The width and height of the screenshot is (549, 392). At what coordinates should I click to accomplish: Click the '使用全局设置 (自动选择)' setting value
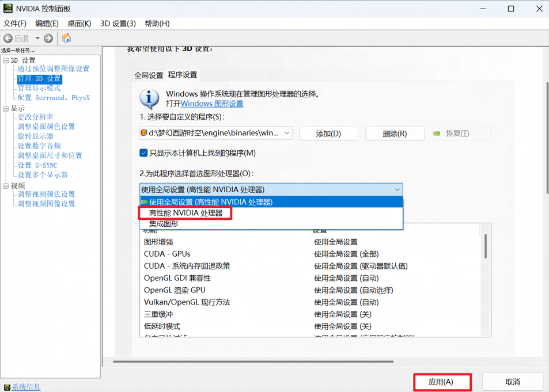point(354,290)
